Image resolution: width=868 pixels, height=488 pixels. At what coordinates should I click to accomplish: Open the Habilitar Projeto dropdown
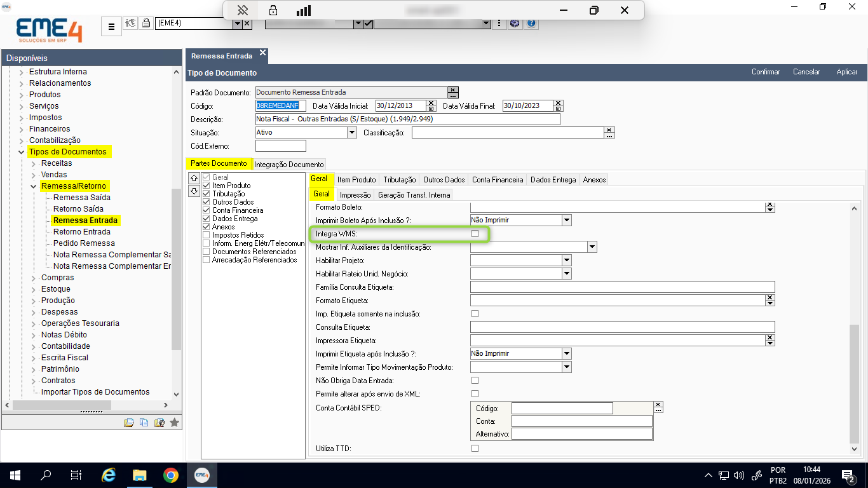567,261
